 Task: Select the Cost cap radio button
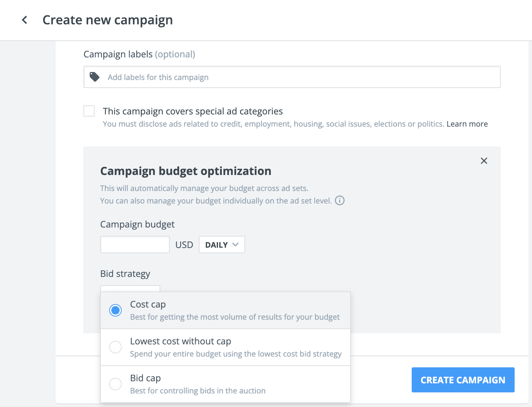(115, 310)
